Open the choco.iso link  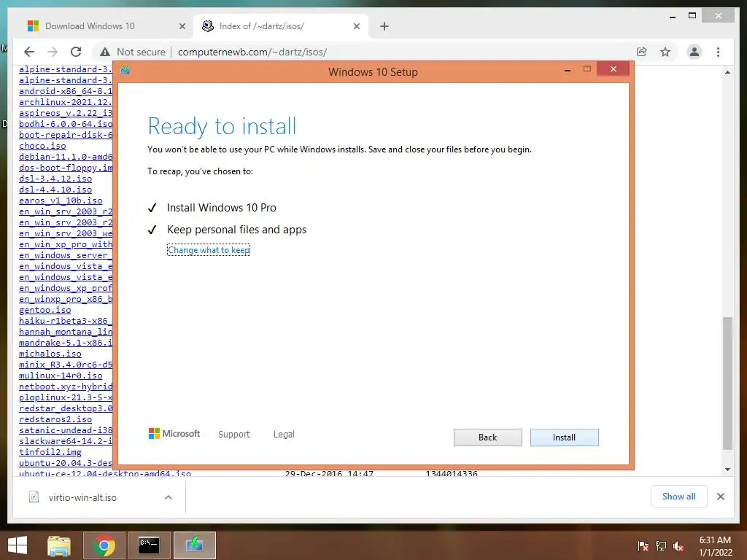click(x=42, y=146)
